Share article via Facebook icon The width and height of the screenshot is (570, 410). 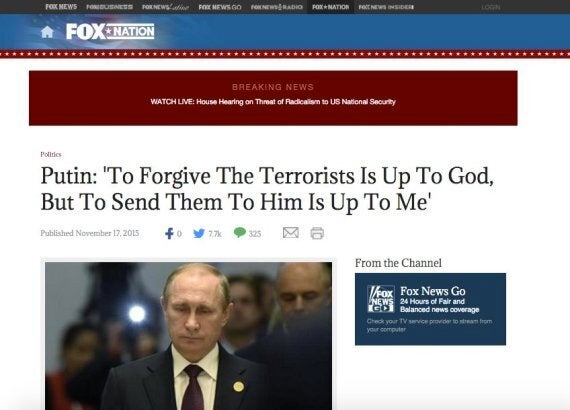click(x=169, y=233)
